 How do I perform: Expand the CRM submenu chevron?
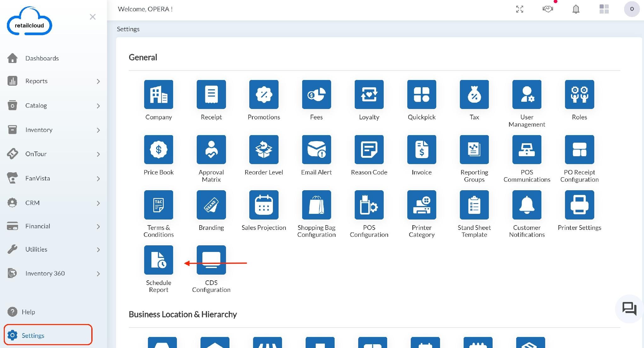pyautogui.click(x=98, y=203)
